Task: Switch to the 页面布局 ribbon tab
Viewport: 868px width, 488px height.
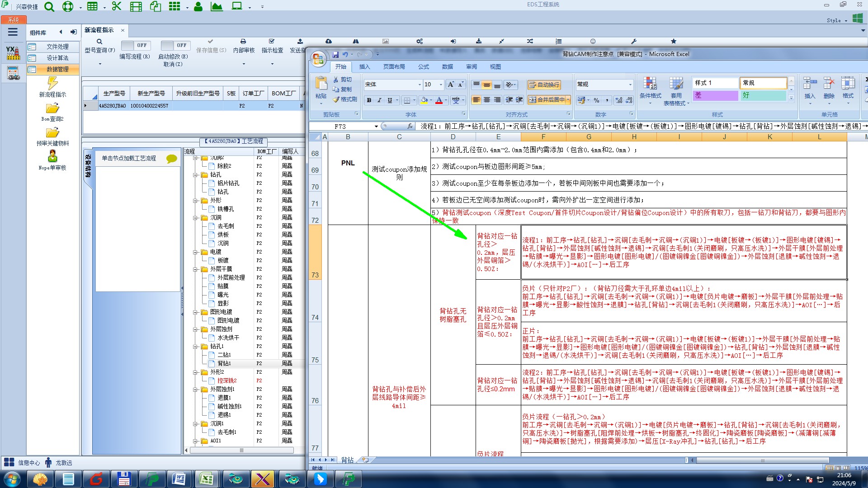Action: pos(394,66)
